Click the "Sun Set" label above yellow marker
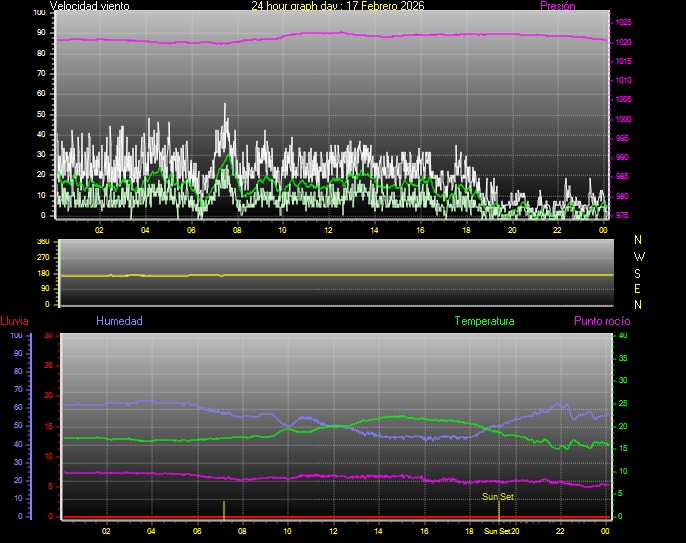The image size is (686, 543). [x=498, y=496]
